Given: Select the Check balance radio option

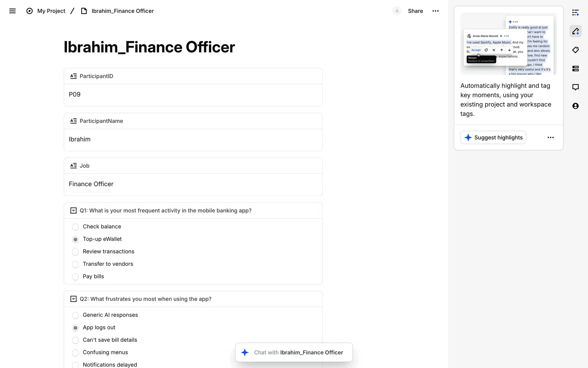Looking at the screenshot, I should pyautogui.click(x=75, y=227).
